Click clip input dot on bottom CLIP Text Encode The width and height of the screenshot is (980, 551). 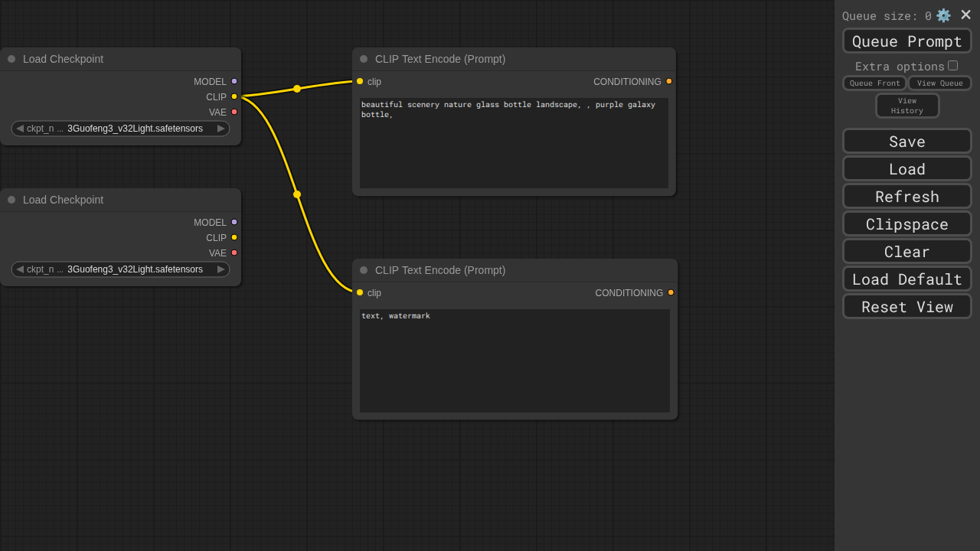[360, 292]
